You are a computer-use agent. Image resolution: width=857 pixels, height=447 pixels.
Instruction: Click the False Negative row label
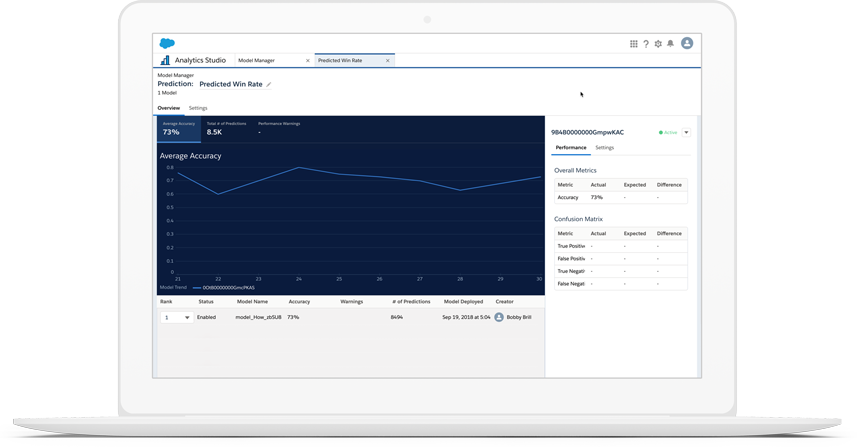pos(571,284)
